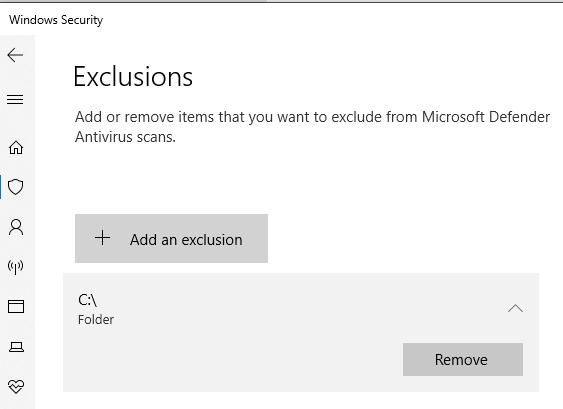The width and height of the screenshot is (563, 409).
Task: Go back using the left arrow
Action: [x=15, y=55]
